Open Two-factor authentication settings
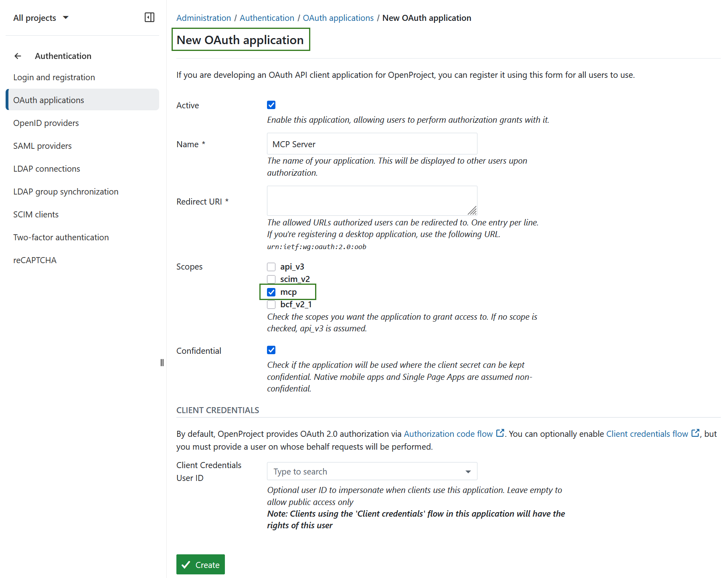Screen dimensions: 728x578 click(x=61, y=237)
